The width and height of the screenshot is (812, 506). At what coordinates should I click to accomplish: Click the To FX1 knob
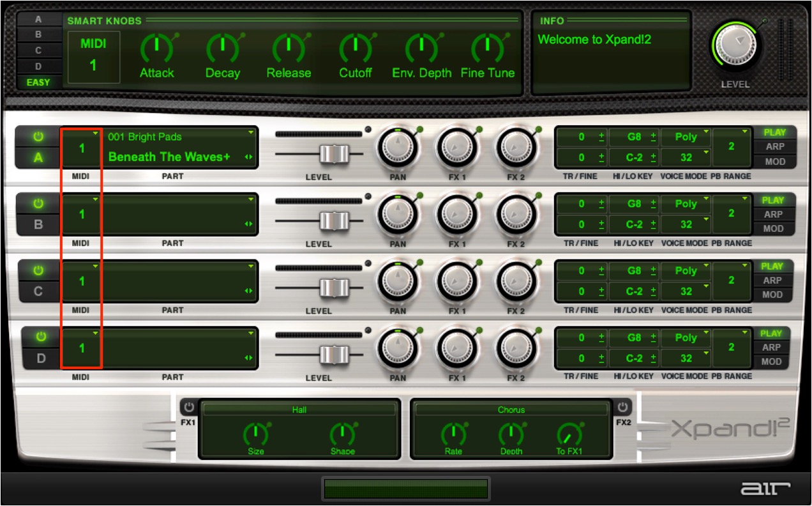point(569,434)
